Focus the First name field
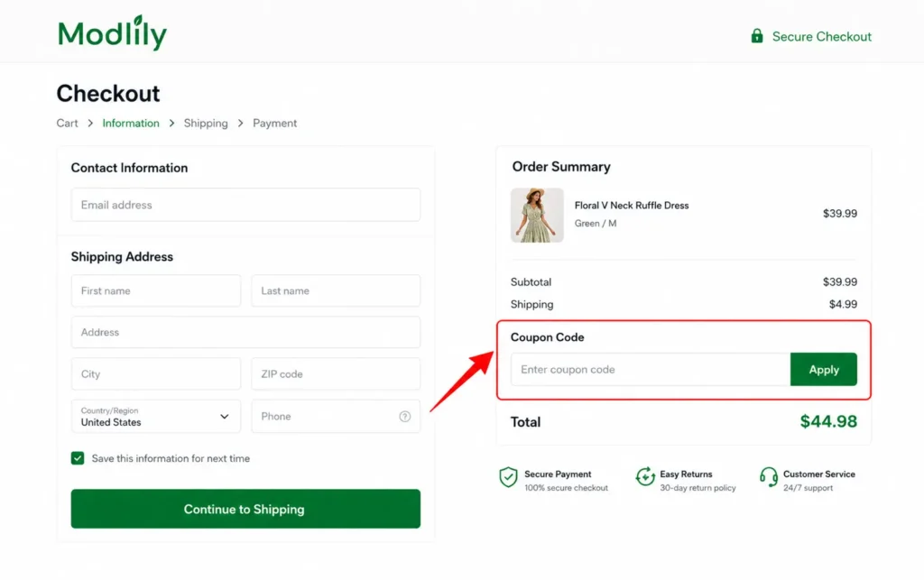Viewport: 924px width, 580px height. coord(156,290)
